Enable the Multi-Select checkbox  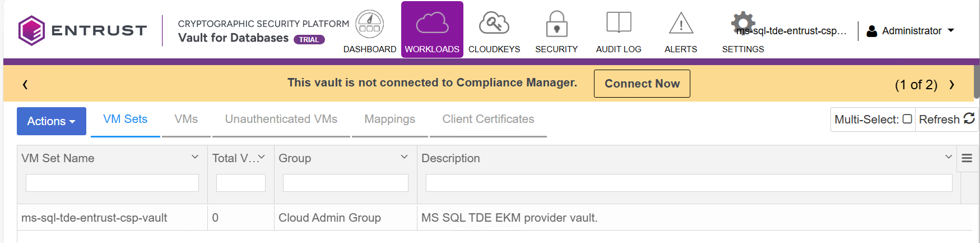coord(907,119)
